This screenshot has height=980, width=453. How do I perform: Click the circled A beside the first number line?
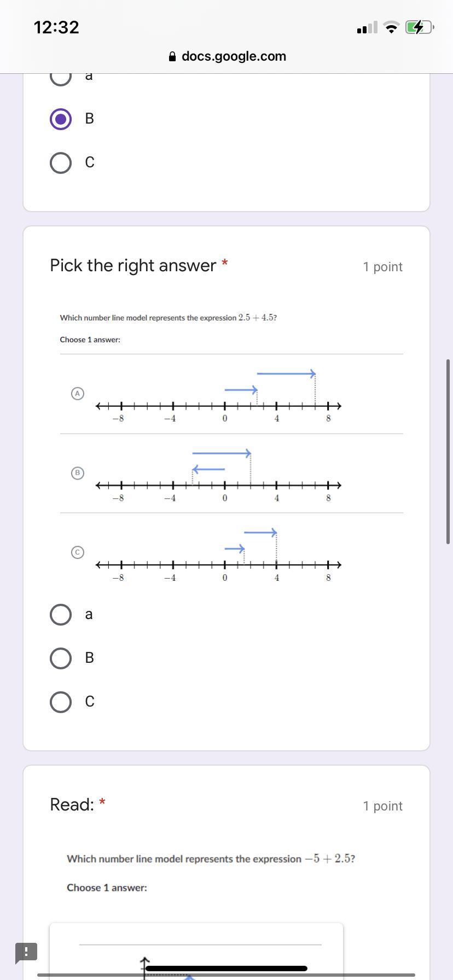click(78, 393)
